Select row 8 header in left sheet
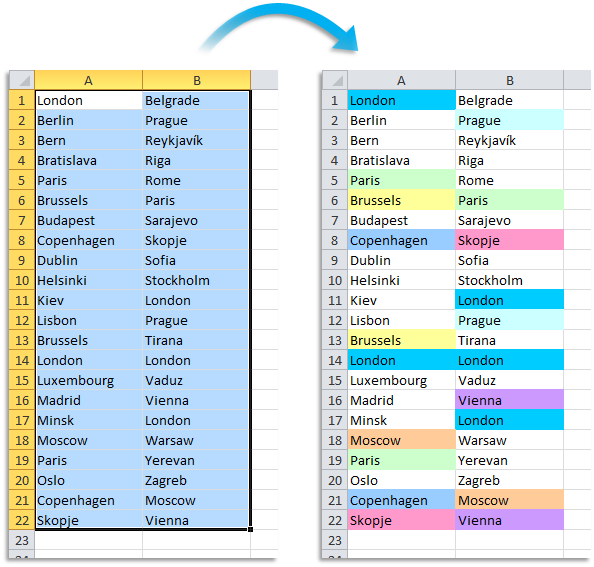594x567 pixels. point(22,241)
